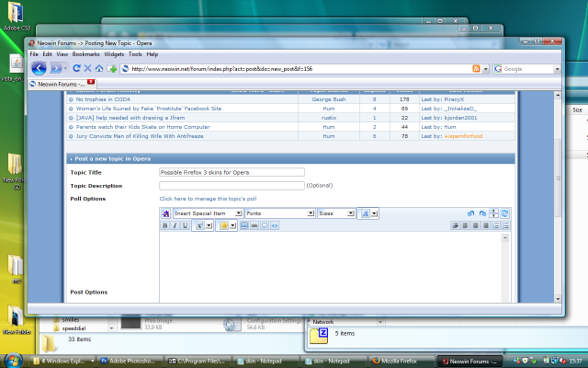Stop loading with the X toolbar icon
This screenshot has width=588, height=368.
[88, 68]
